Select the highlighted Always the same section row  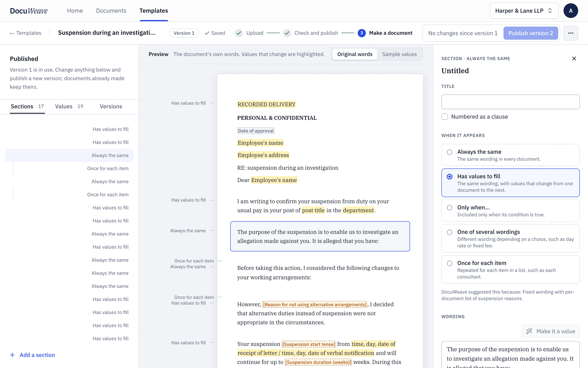coord(69,155)
